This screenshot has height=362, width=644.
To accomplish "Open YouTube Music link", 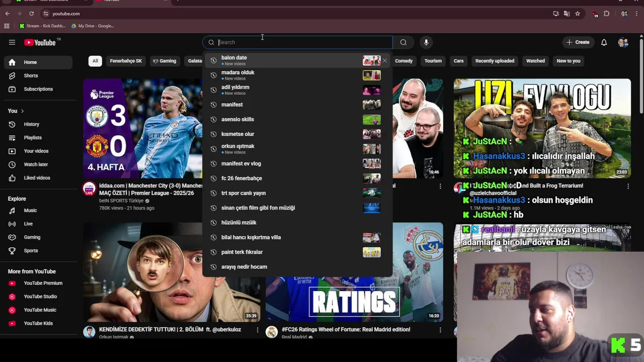I will [x=38, y=310].
